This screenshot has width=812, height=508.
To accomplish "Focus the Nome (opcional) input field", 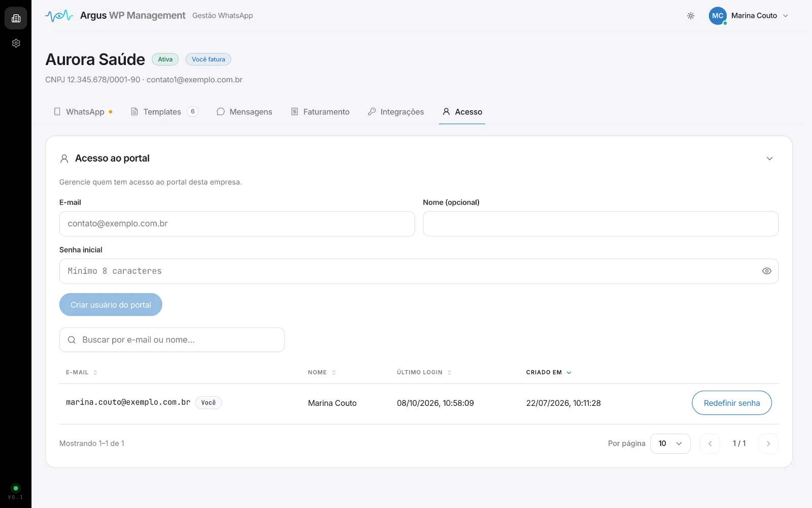I will (x=600, y=224).
